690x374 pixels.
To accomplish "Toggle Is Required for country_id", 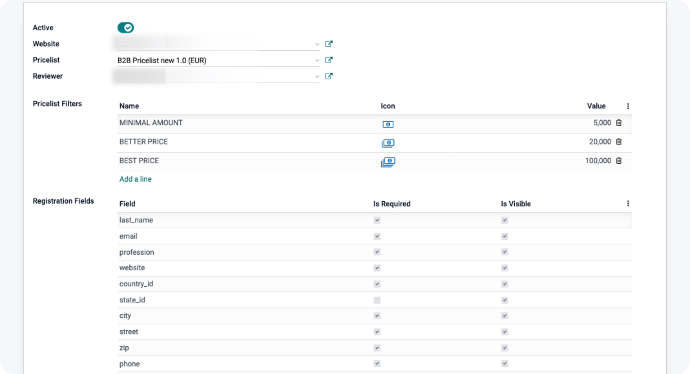I will 377,284.
